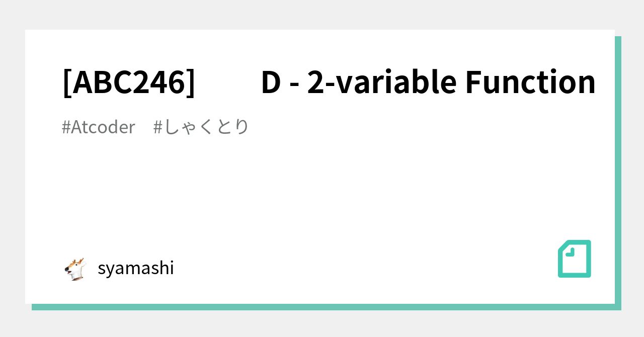Open the syamashi author profile name
This screenshot has height=337, width=644.
(135, 268)
